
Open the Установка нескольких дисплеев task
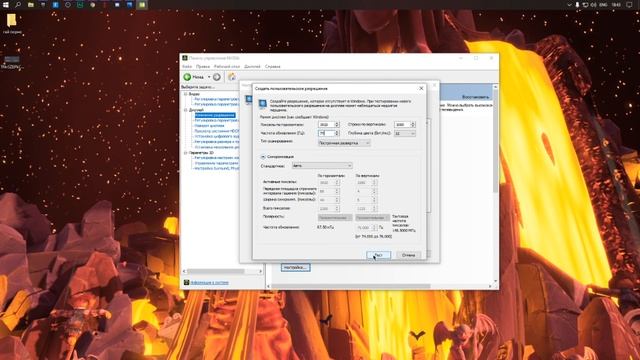tap(217, 147)
